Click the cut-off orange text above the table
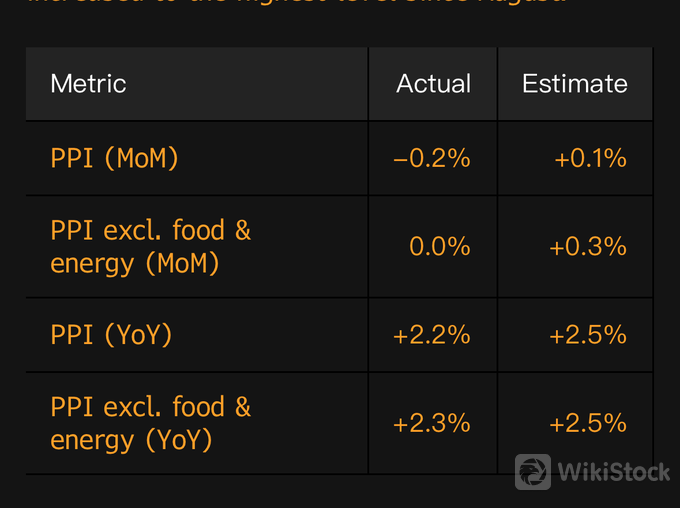 (295, 4)
